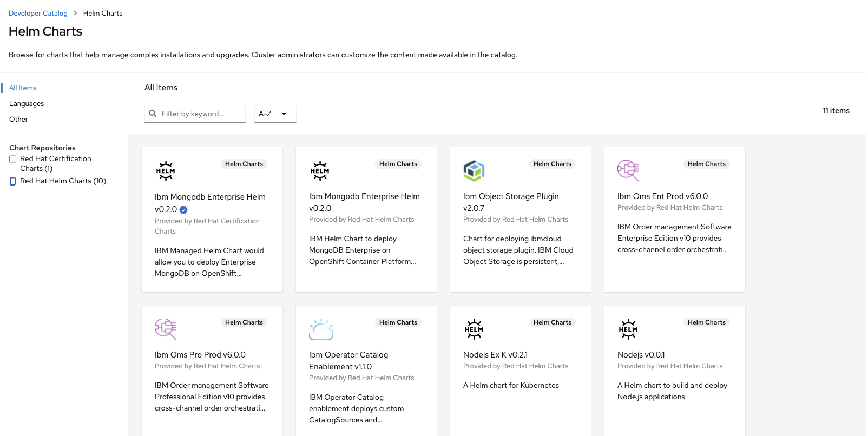Image resolution: width=868 pixels, height=436 pixels.
Task: Click the search magnifier icon in filter box
Action: pos(153,114)
